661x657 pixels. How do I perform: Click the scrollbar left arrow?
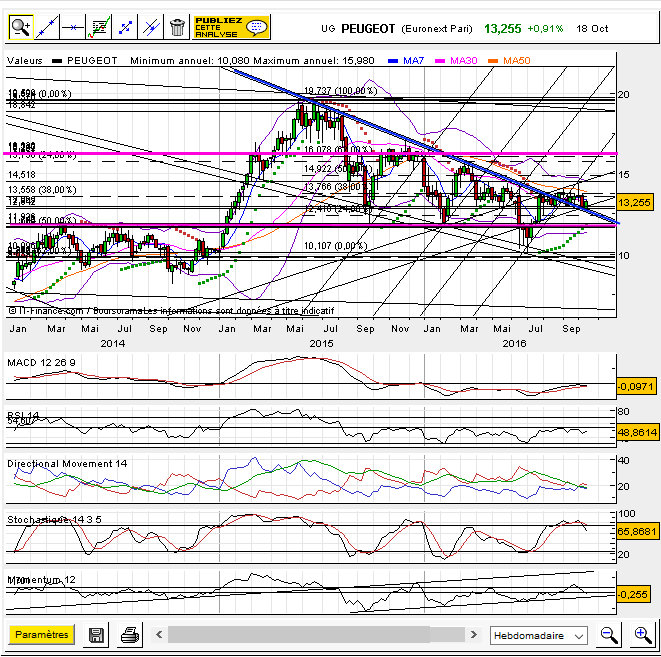[x=159, y=634]
